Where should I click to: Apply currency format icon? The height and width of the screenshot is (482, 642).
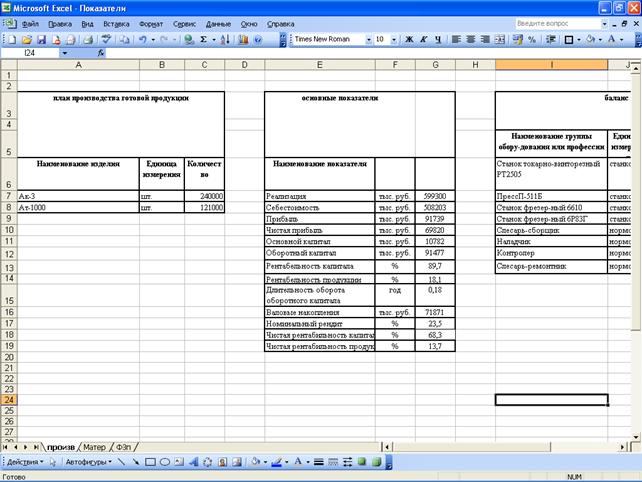[518, 39]
